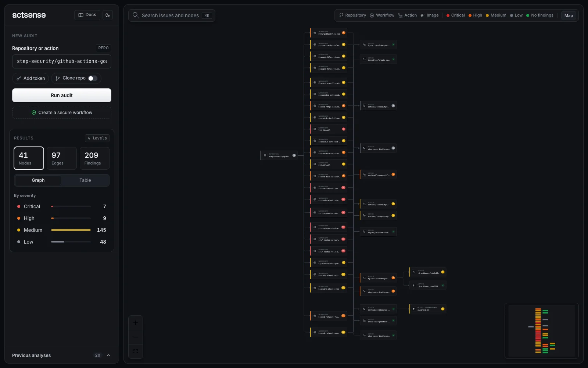Toggle the Workflow node type filter

point(382,15)
